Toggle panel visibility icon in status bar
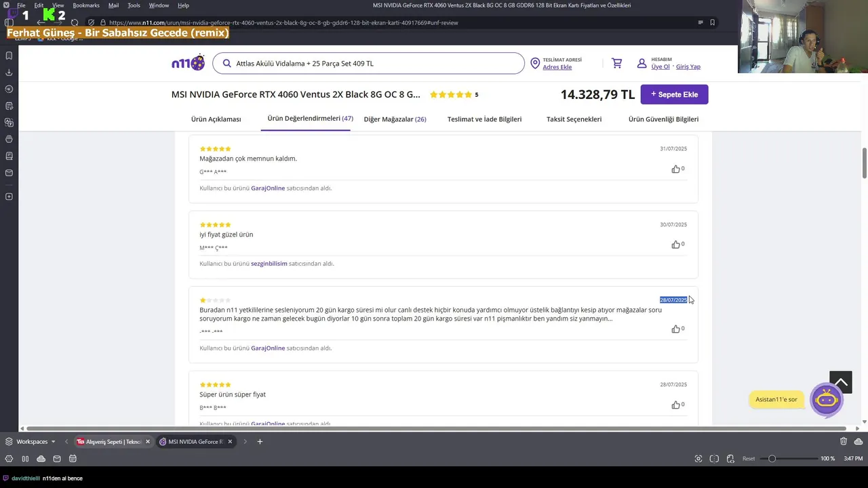 tap(25, 459)
